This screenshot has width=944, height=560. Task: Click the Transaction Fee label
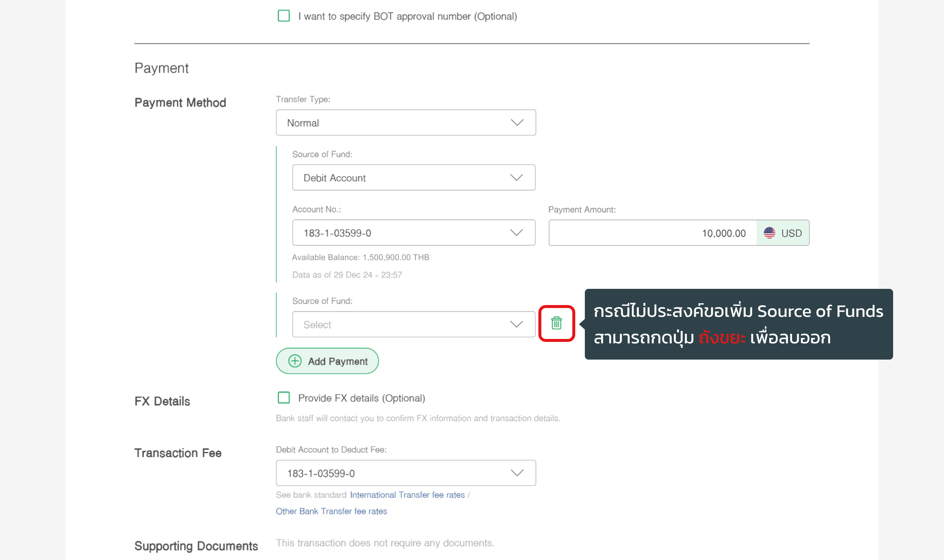click(178, 453)
